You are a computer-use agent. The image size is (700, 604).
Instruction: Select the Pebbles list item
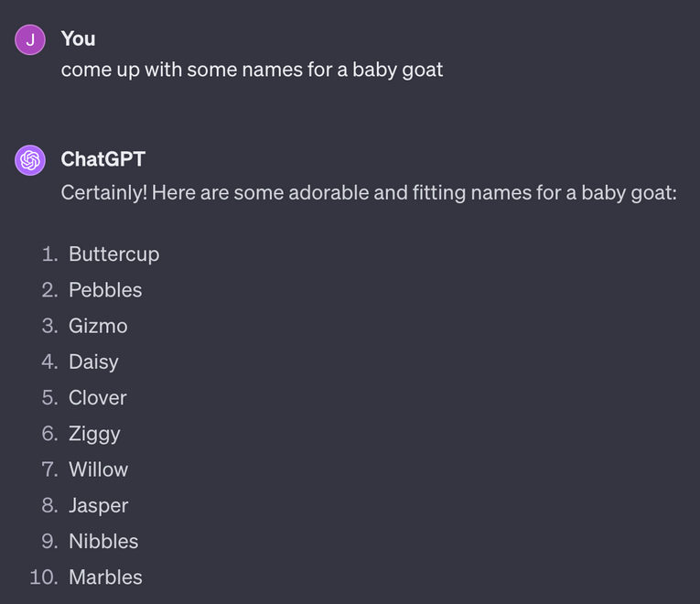(x=105, y=290)
